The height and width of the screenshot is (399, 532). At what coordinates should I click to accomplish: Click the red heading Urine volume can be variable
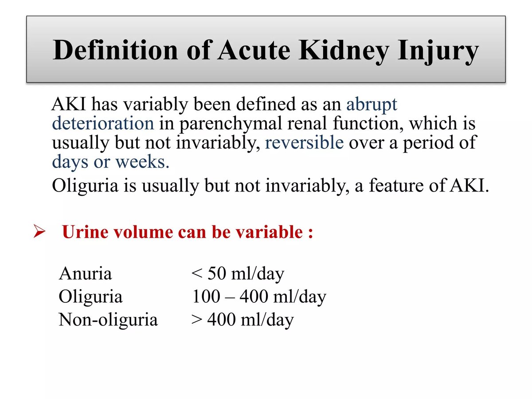click(x=188, y=232)
